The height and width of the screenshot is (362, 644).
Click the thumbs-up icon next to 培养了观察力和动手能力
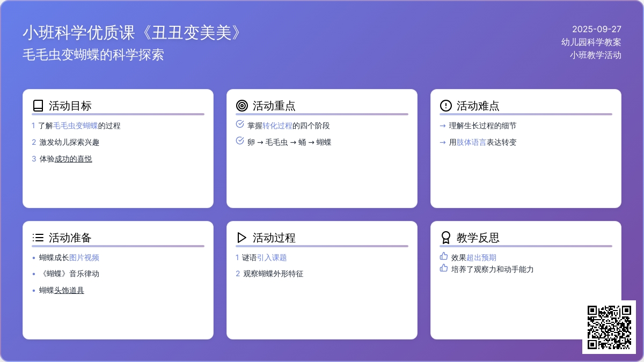(x=444, y=268)
